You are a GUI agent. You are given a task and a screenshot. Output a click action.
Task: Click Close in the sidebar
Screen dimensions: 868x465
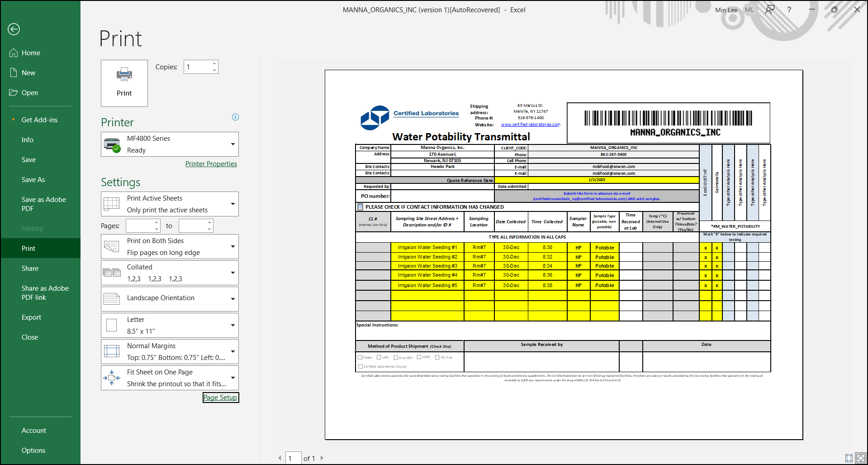[40, 337]
